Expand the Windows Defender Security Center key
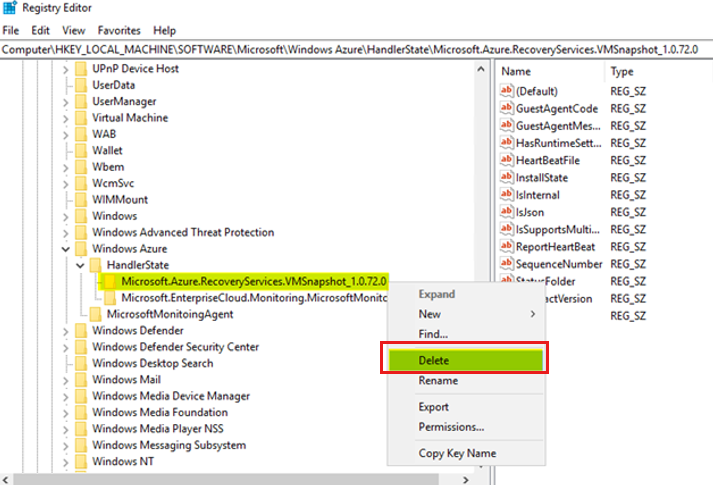 click(x=65, y=348)
